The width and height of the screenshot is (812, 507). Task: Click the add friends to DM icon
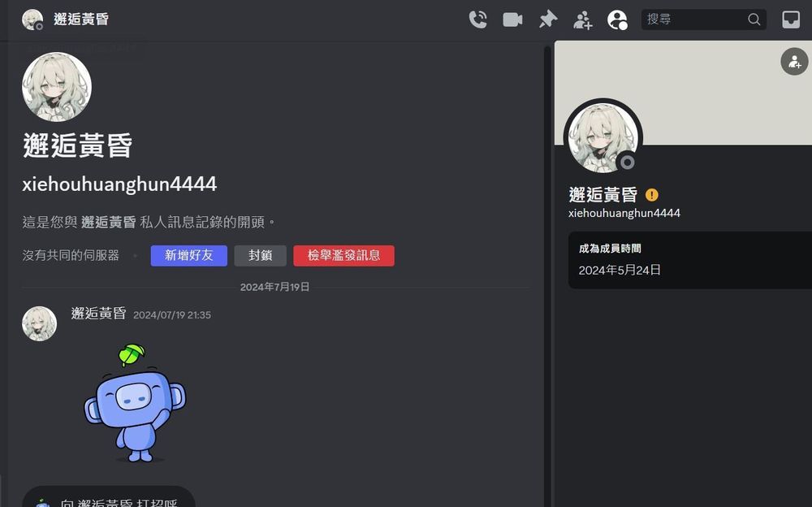point(582,19)
